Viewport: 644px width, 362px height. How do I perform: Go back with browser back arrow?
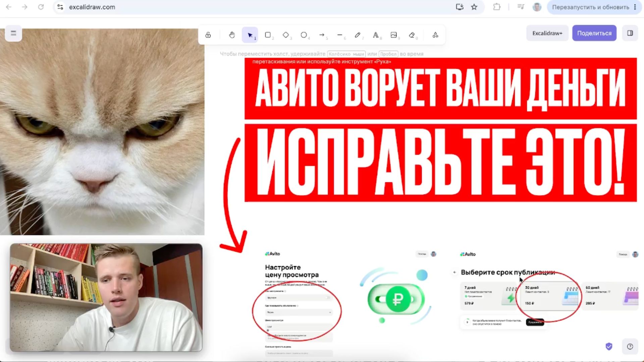tap(9, 7)
